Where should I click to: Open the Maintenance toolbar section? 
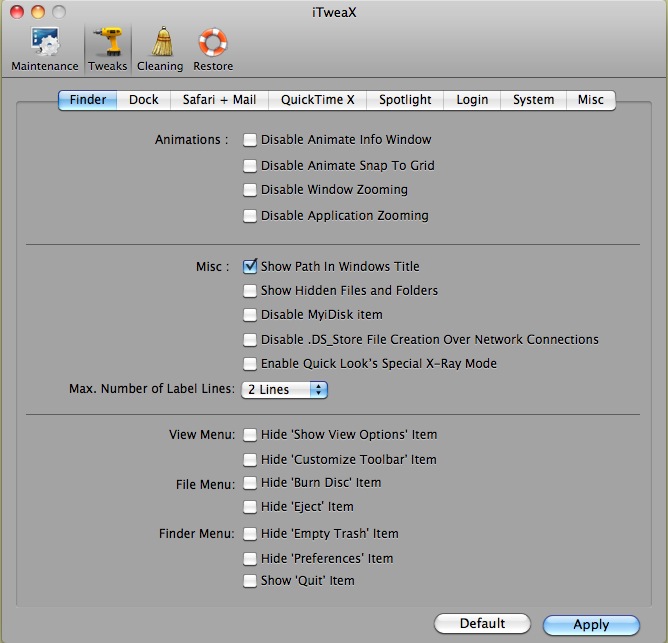coord(44,48)
